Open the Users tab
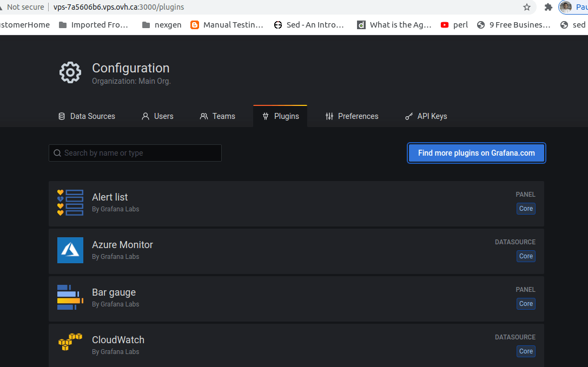The image size is (588, 367). (157, 116)
